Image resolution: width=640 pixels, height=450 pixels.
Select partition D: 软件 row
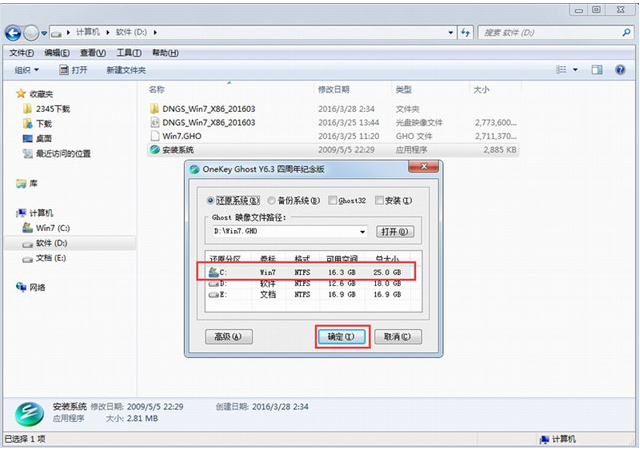pyautogui.click(x=306, y=283)
